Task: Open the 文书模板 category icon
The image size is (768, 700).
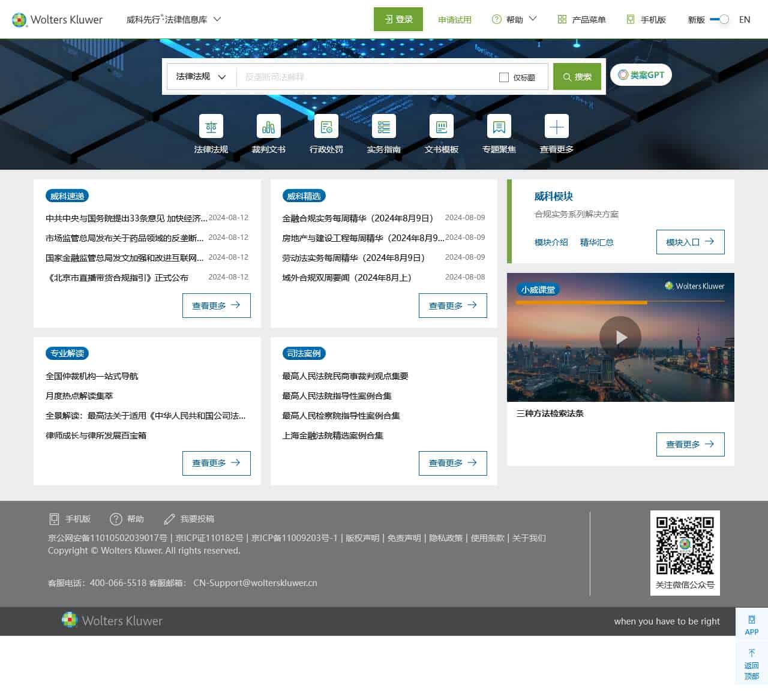Action: [442, 127]
